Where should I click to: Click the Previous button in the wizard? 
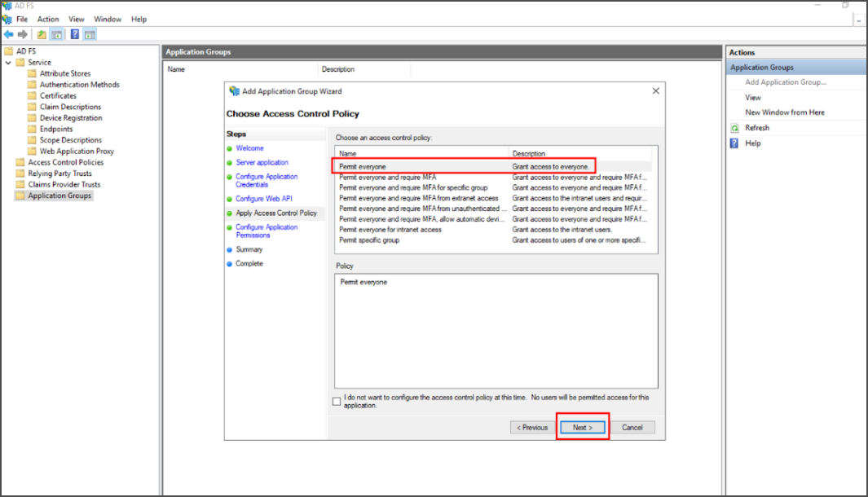pyautogui.click(x=531, y=427)
